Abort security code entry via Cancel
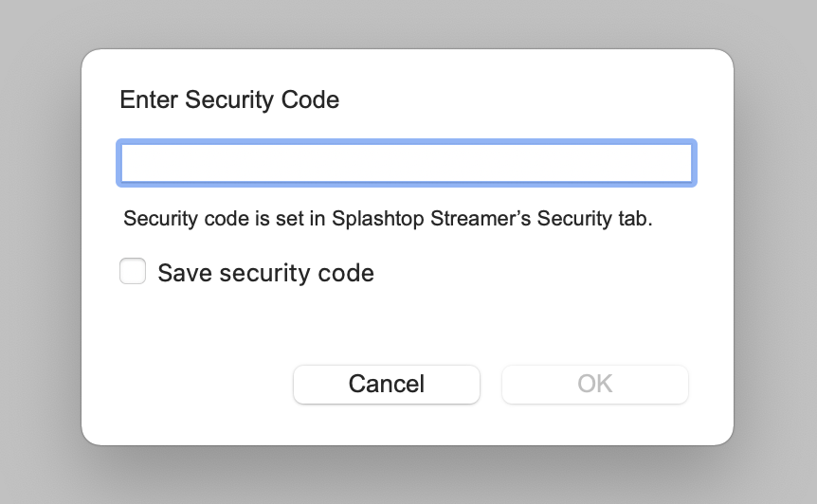 (x=387, y=384)
